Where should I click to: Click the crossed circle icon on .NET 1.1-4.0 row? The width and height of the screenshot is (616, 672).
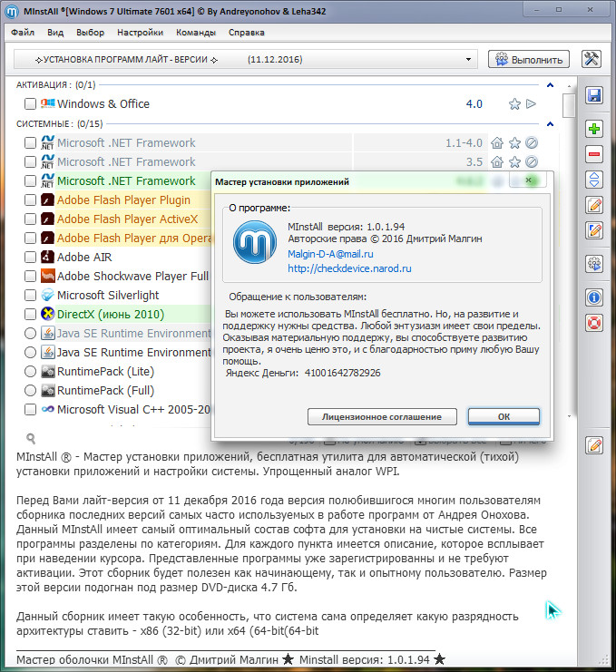pyautogui.click(x=532, y=142)
